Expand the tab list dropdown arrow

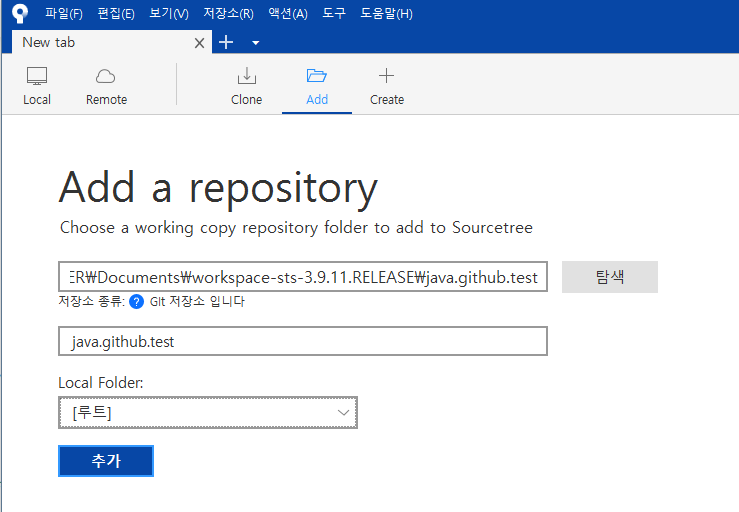coord(255,43)
